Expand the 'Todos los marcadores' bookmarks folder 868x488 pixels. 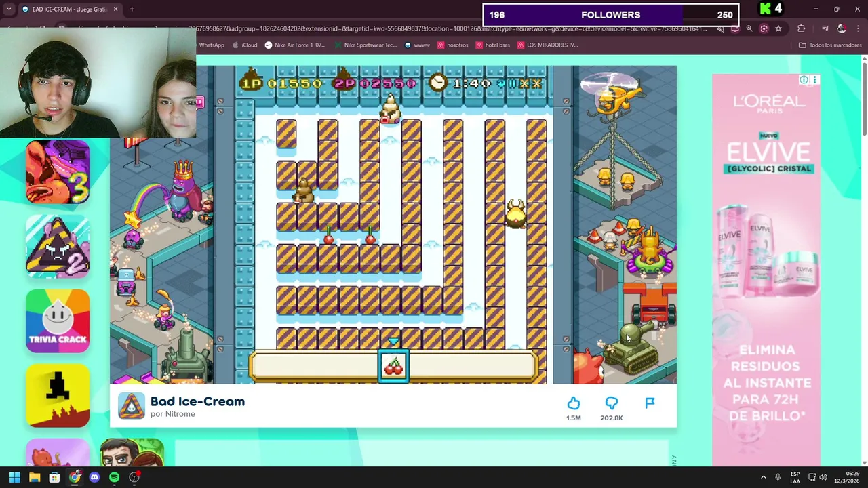coord(830,45)
